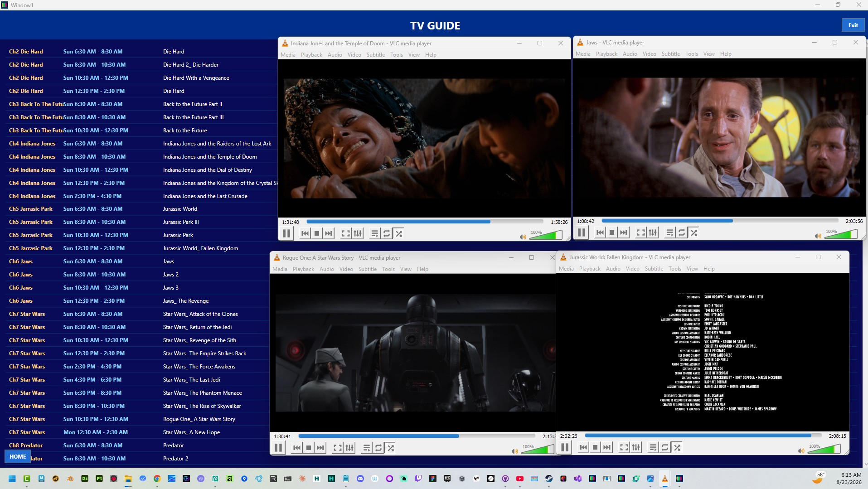Open the Subtitle menu in Jurassic World window

pyautogui.click(x=654, y=269)
